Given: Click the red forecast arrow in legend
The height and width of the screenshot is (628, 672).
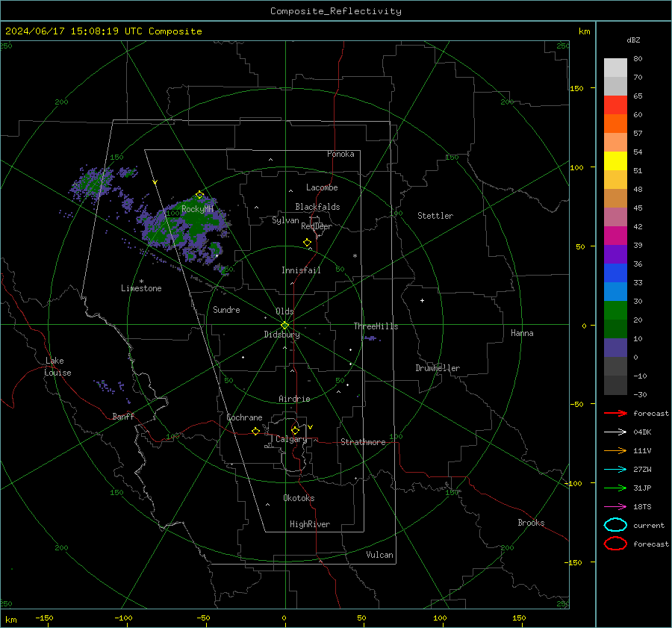Looking at the screenshot, I should [x=615, y=413].
